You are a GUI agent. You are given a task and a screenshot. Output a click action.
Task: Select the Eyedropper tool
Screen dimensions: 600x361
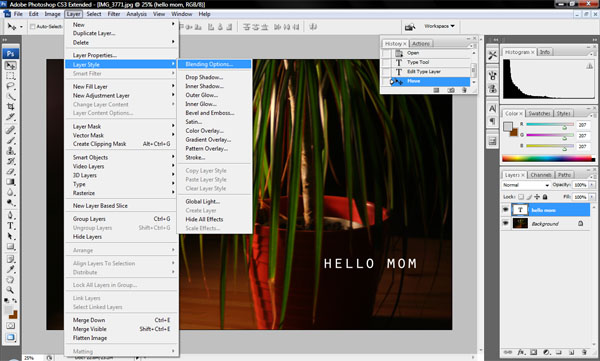pyautogui.click(x=10, y=270)
